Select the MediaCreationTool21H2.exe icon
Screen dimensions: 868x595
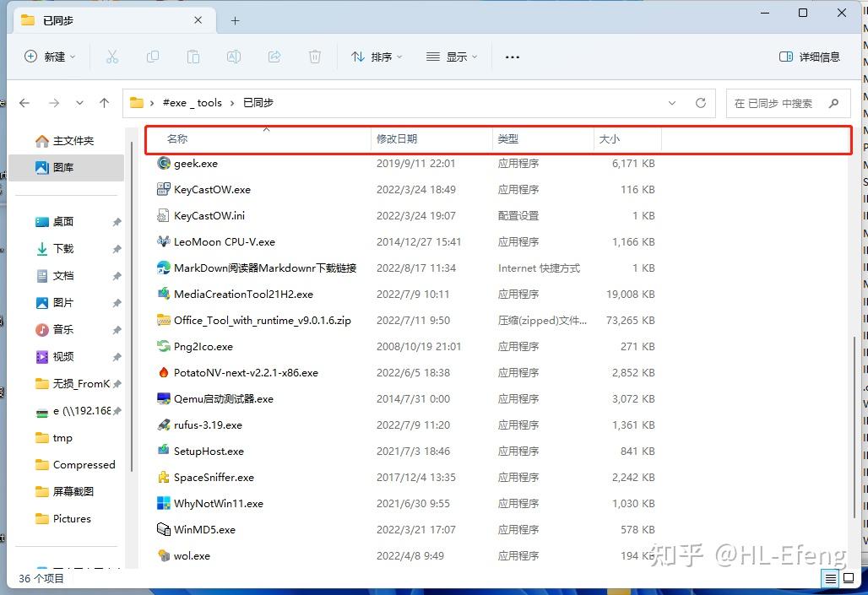[x=163, y=294]
